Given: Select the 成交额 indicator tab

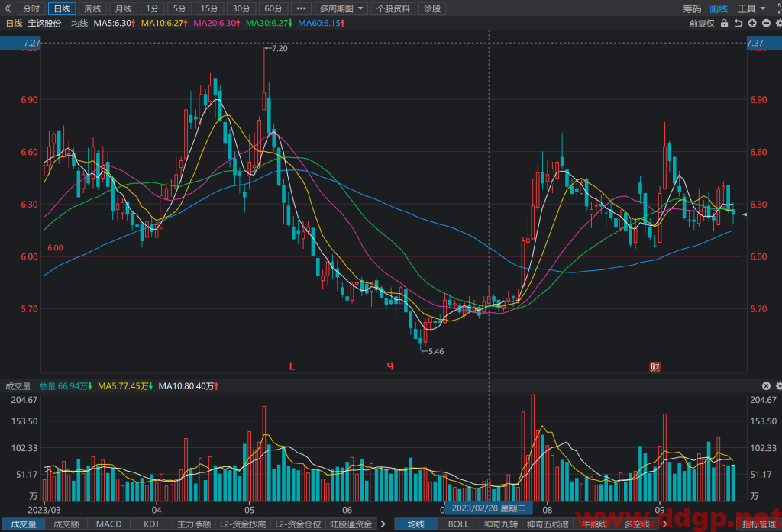Looking at the screenshot, I should pos(66,524).
